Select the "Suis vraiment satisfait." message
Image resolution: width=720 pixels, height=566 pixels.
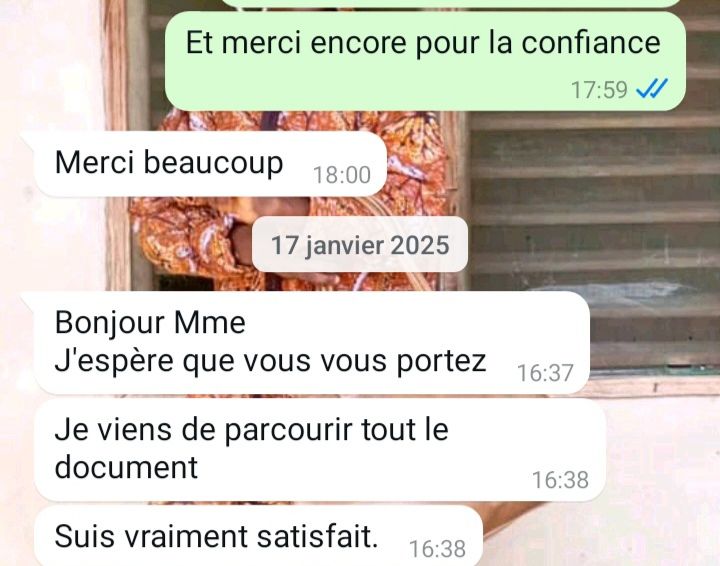coord(259,536)
